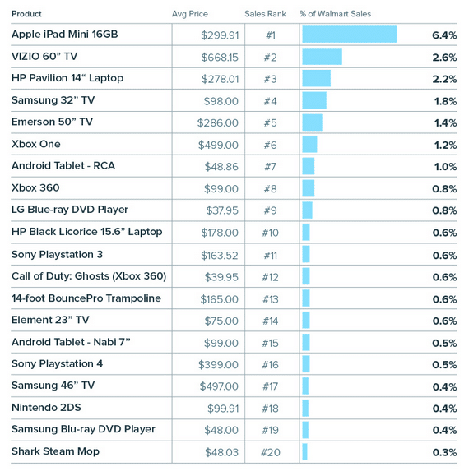Click the Shark Steam Mop product name
469x476 pixels.
(x=55, y=451)
